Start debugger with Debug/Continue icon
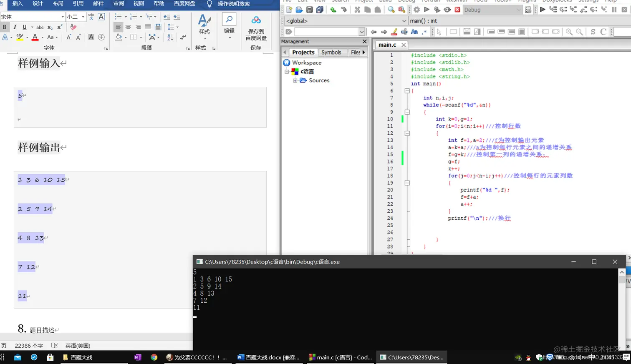Viewport: 631px width, 364px height. pos(543,10)
